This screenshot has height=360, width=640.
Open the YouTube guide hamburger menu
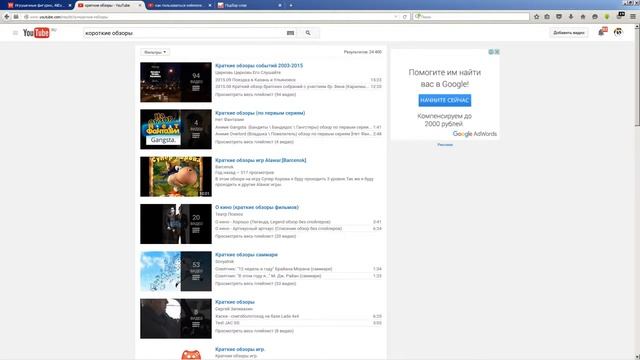(x=15, y=33)
